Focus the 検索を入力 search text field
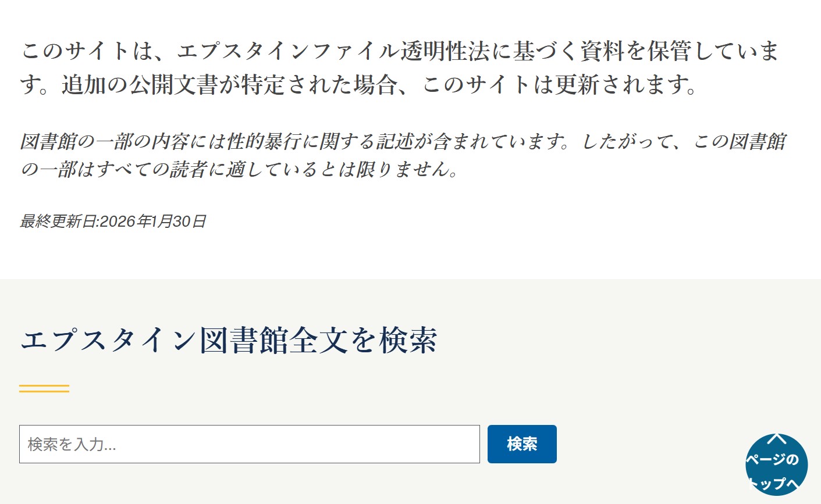Image resolution: width=821 pixels, height=504 pixels. click(249, 444)
